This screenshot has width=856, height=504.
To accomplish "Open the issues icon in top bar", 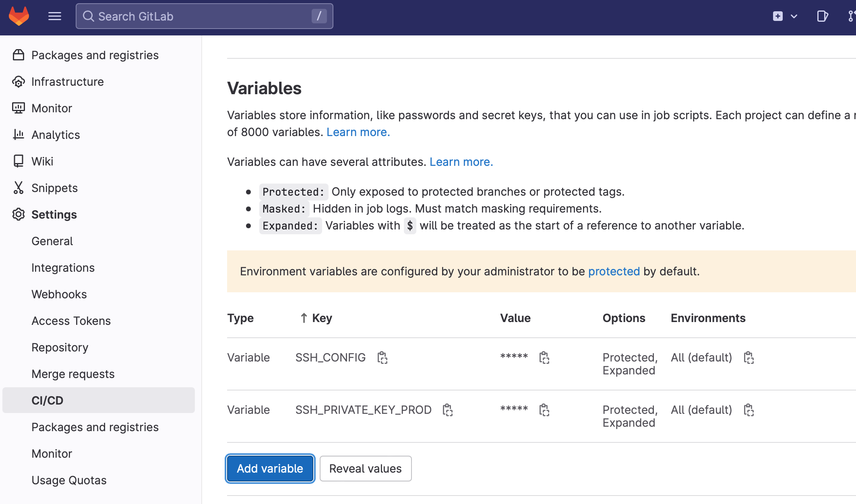I will coord(822,16).
